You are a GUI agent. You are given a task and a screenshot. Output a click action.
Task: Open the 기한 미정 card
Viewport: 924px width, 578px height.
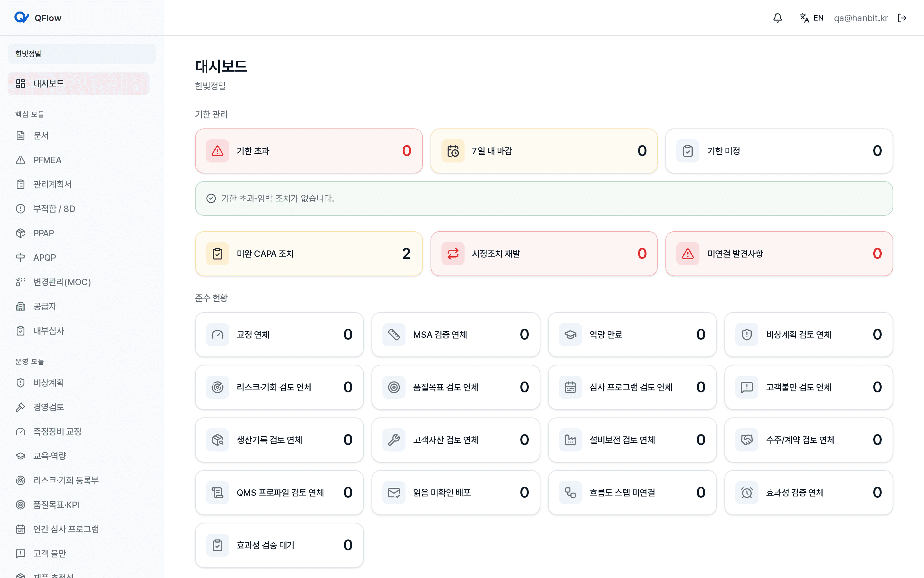point(779,151)
